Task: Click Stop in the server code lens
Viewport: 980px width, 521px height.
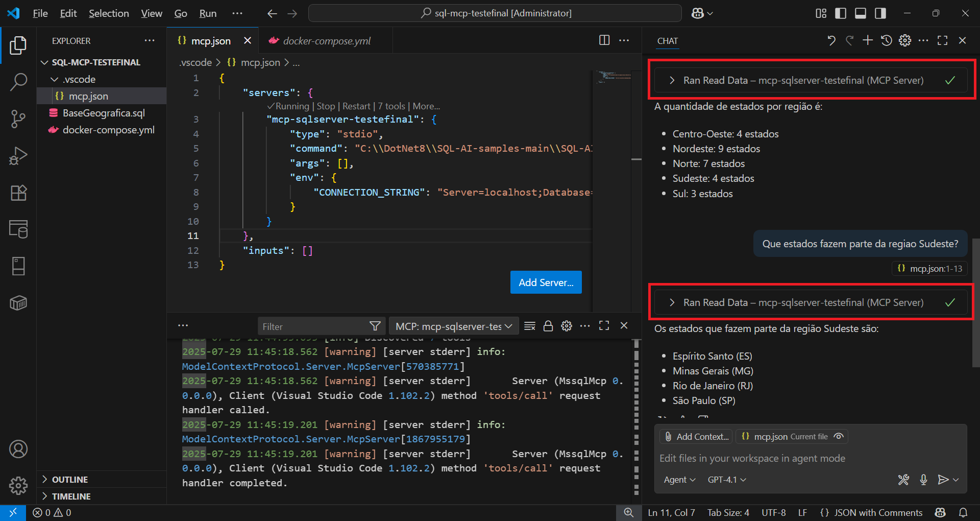Action: (326, 106)
